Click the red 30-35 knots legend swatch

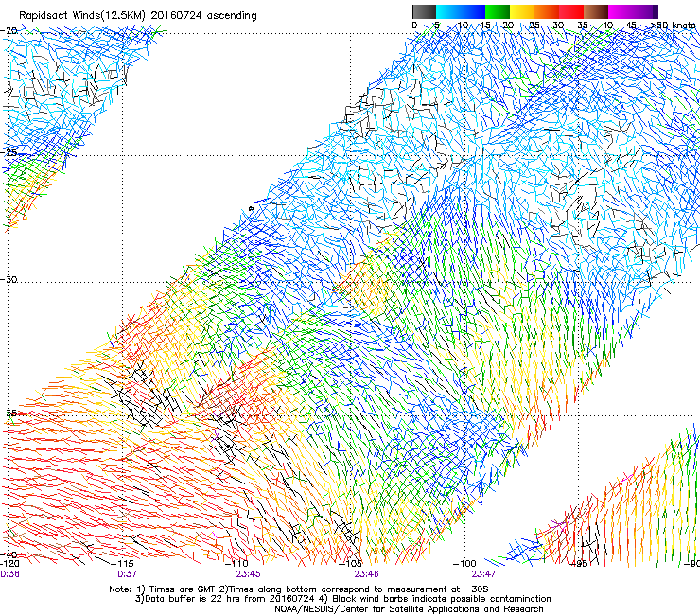coord(571,11)
